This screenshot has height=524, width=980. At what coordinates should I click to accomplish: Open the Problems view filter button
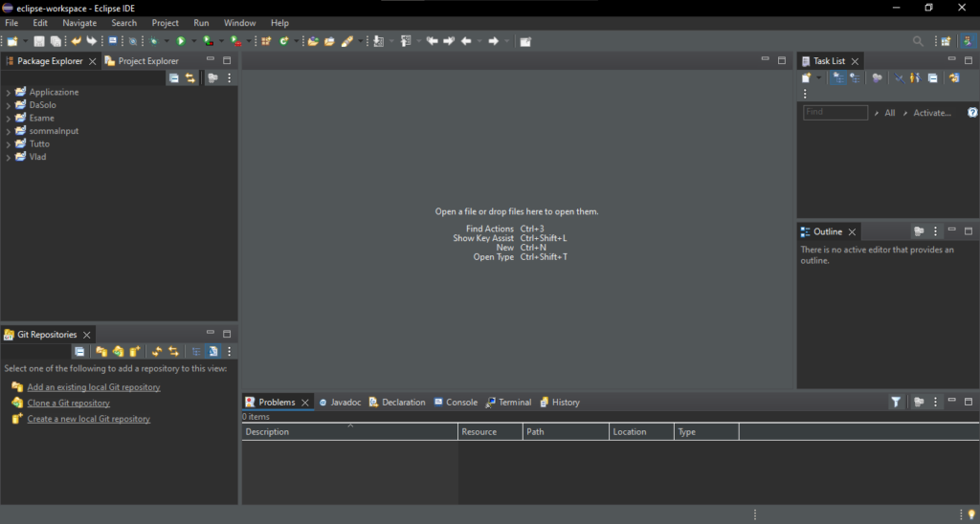coord(896,403)
